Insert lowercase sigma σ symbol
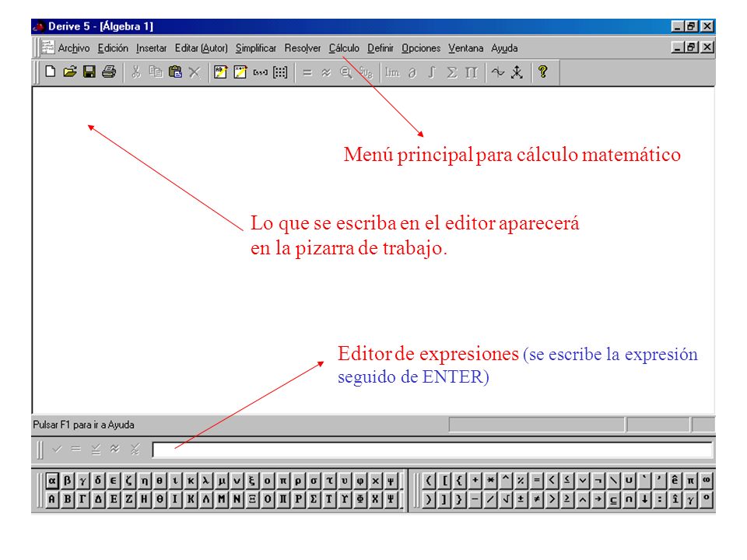 (314, 481)
